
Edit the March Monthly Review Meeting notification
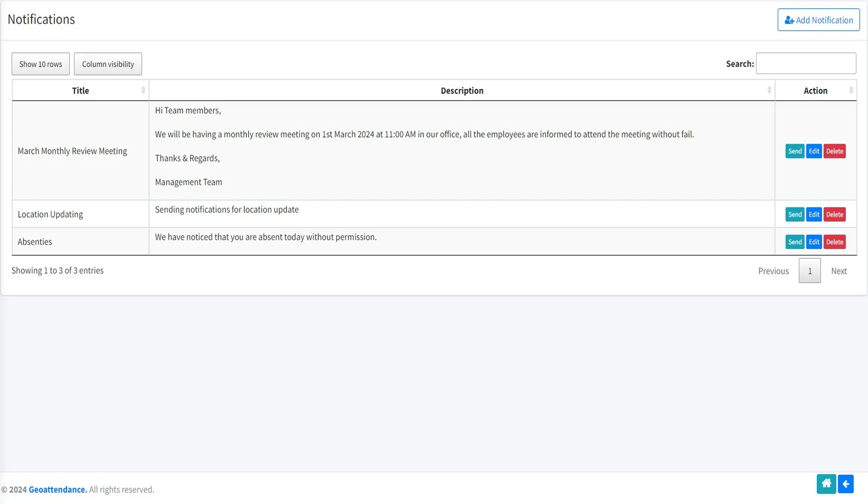click(x=814, y=151)
